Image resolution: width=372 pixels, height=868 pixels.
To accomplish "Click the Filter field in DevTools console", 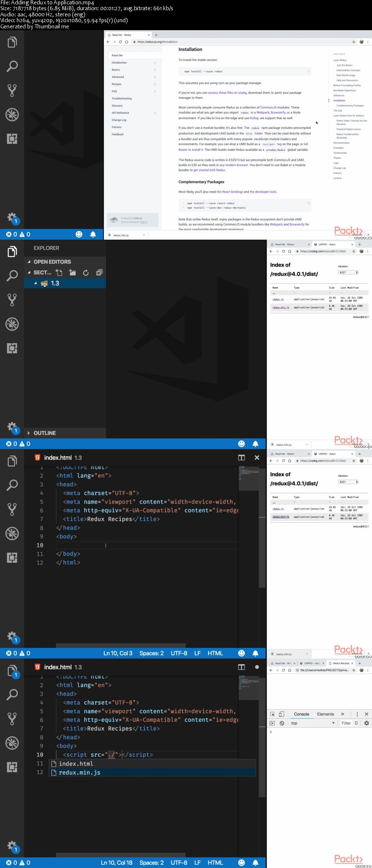I will pyautogui.click(x=347, y=723).
